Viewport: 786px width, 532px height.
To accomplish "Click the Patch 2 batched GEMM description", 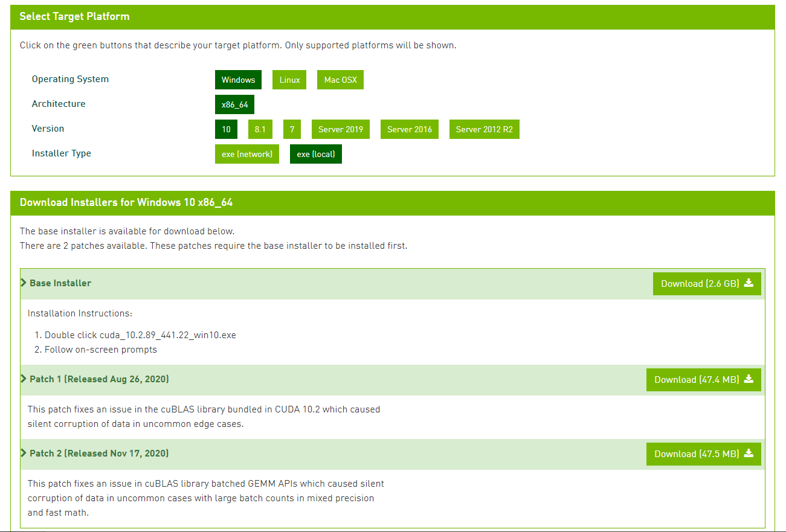I will (x=206, y=498).
